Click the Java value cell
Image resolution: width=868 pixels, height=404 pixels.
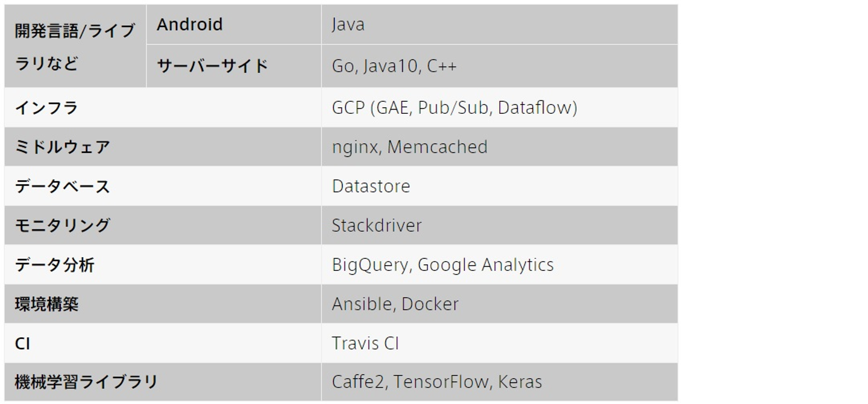click(x=348, y=25)
